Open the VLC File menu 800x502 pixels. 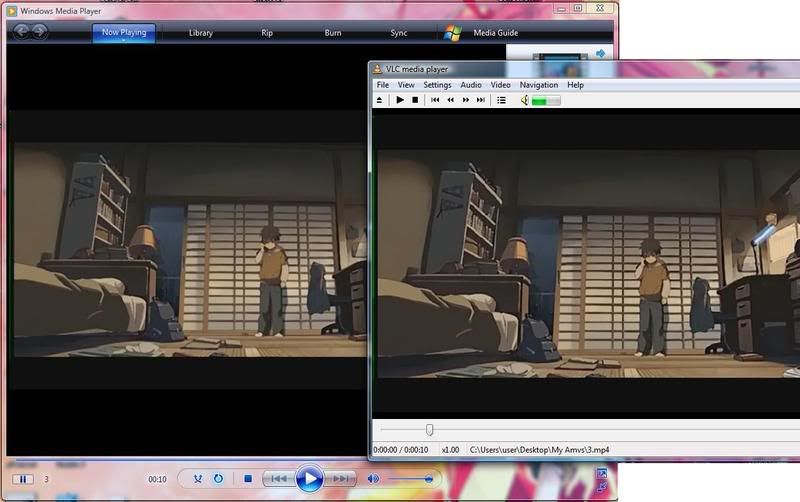click(x=383, y=85)
